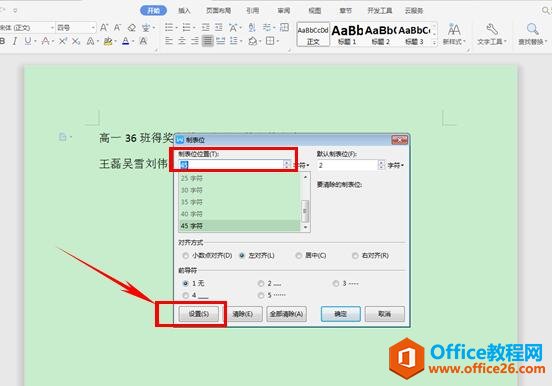This screenshot has height=386, width=552.
Task: Open the font size 四号 dropdown
Action: [93, 27]
